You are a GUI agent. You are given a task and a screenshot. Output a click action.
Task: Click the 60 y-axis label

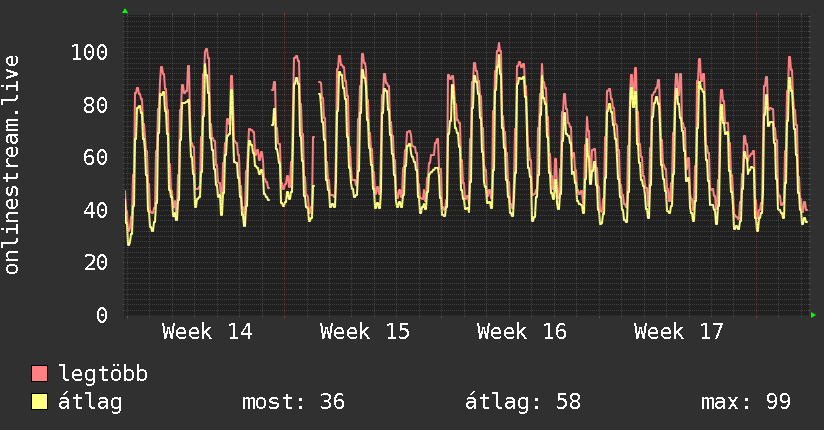click(x=96, y=158)
